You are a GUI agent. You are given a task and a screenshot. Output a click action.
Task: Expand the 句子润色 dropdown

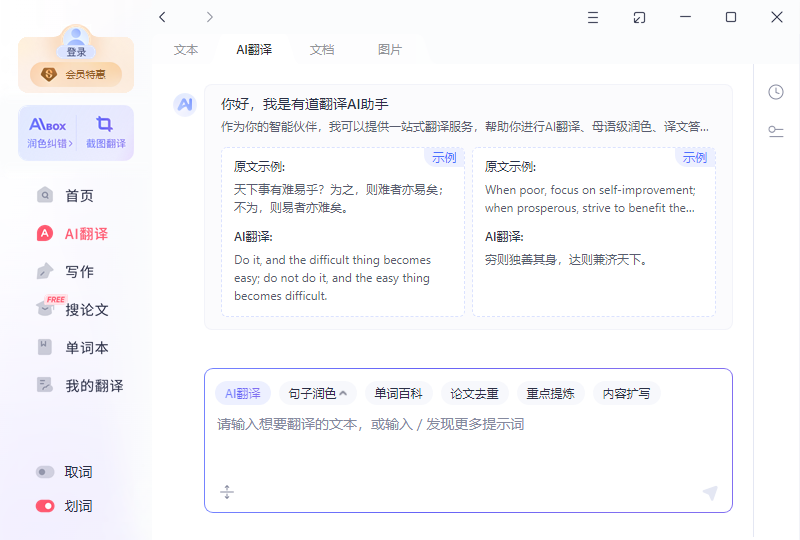pos(317,393)
